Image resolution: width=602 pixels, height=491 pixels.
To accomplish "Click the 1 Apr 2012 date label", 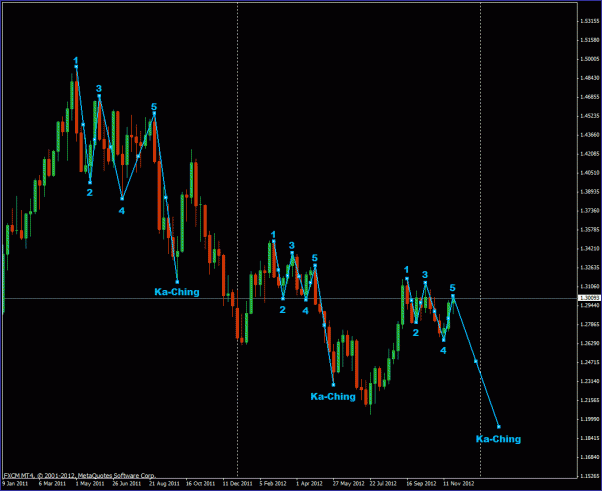I will tap(309, 484).
